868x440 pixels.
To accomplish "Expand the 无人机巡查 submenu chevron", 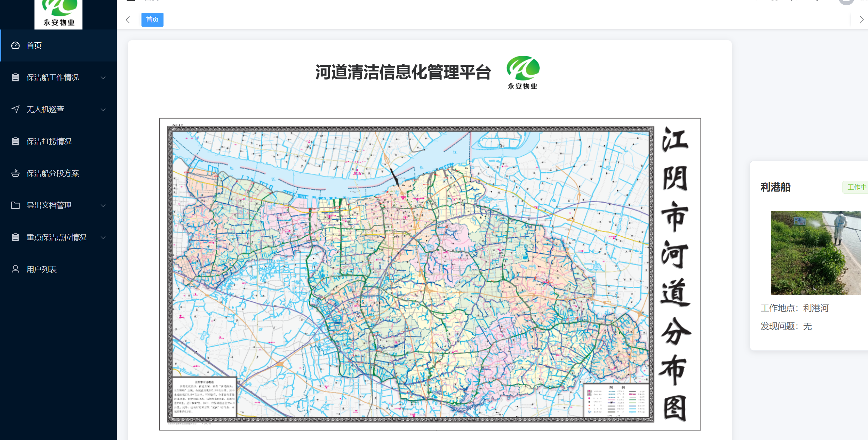I will [103, 109].
